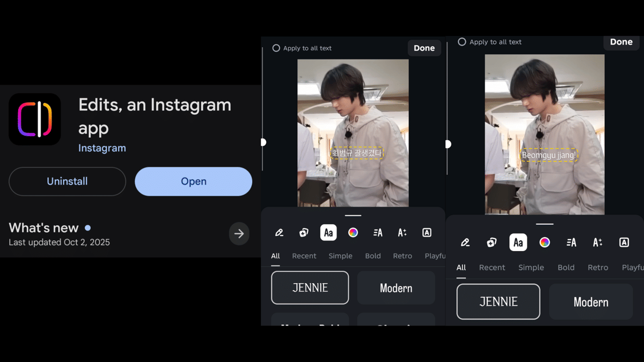Select boxed-A text background icon in the Beomgyu-caption editor
644x362 pixels.
tap(624, 242)
